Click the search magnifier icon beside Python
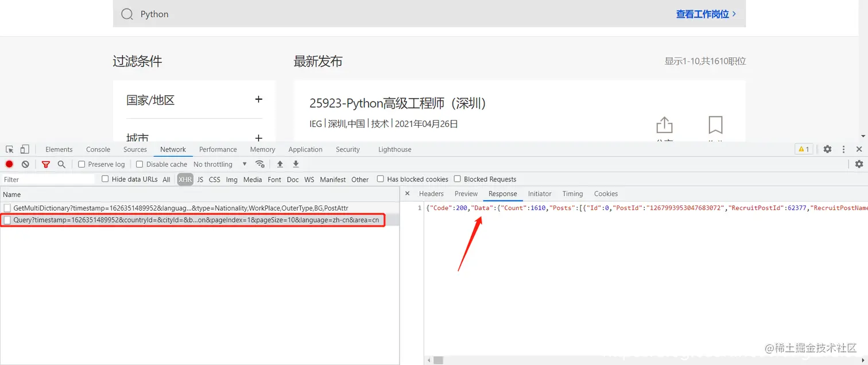This screenshot has height=365, width=868. coord(127,14)
